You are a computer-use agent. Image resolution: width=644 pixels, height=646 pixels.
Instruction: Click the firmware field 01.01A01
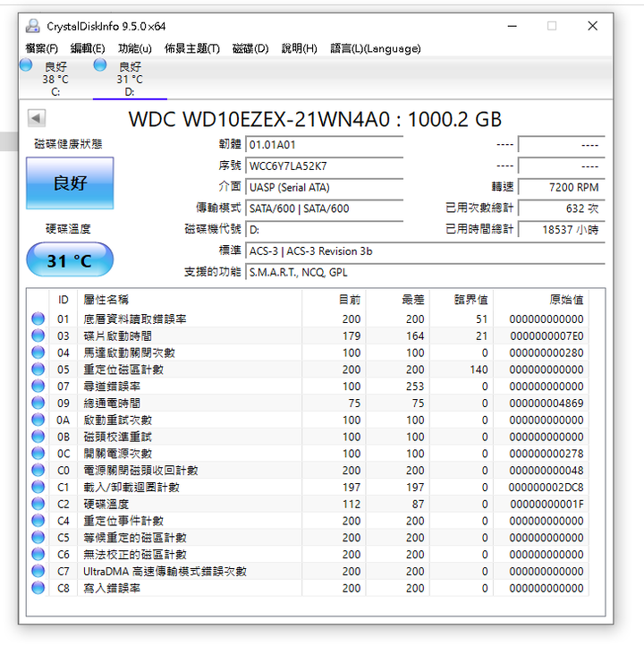(324, 145)
